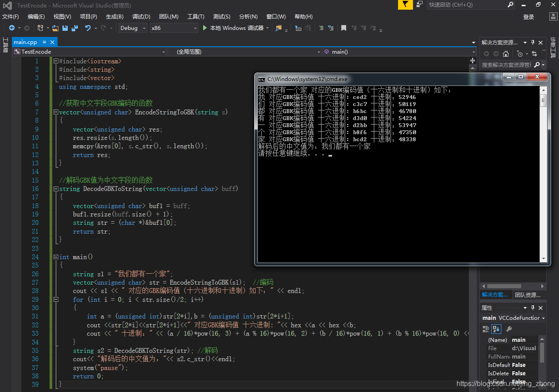Click the Home icon in Solution Explorer
The width and height of the screenshot is (559, 392).
[506, 54]
